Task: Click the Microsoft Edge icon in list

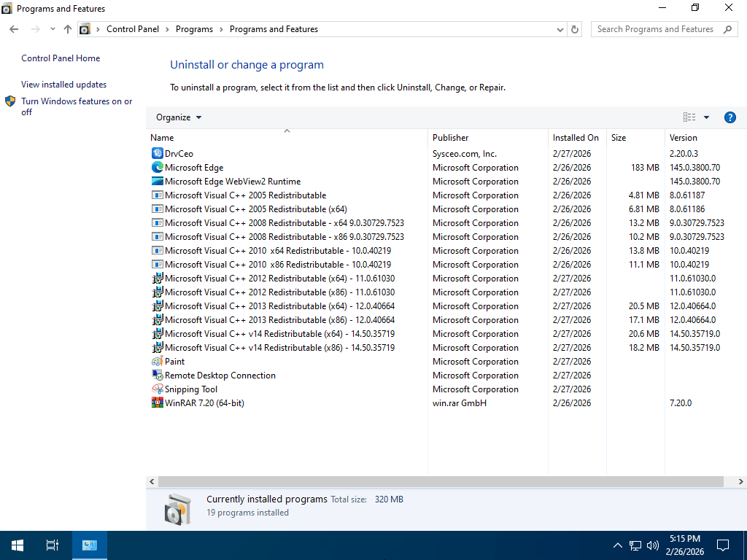Action: point(158,167)
